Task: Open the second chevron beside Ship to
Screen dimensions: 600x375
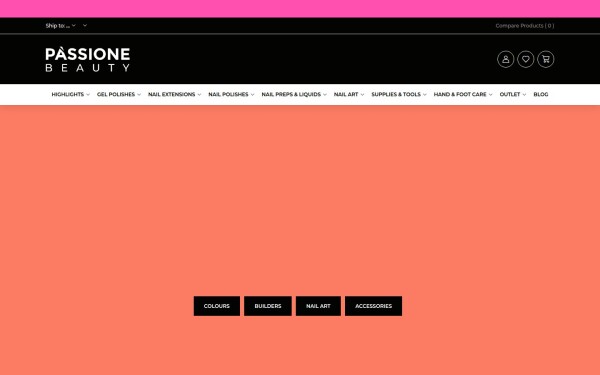Action: coord(85,26)
